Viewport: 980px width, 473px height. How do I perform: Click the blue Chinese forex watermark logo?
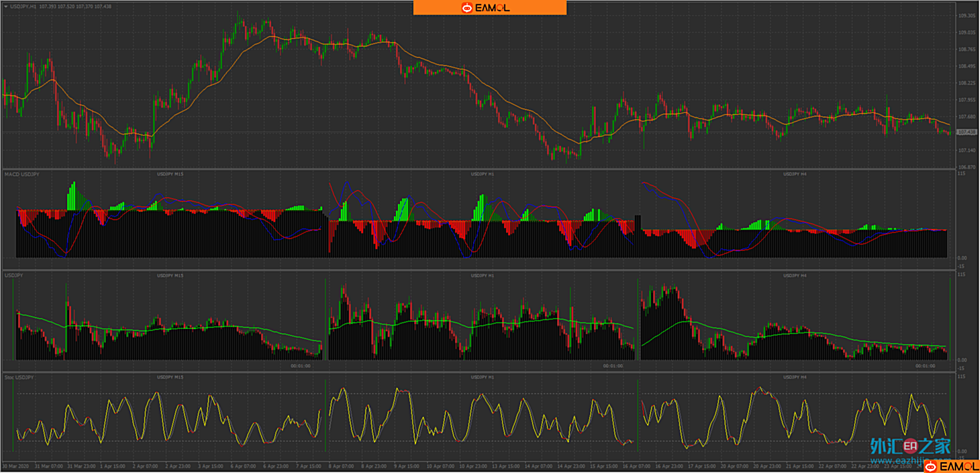[x=910, y=446]
